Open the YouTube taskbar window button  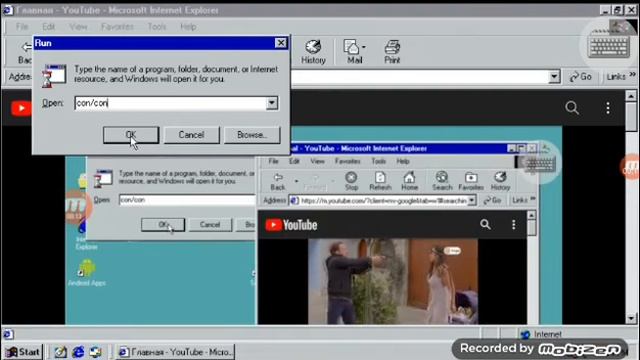click(x=176, y=351)
